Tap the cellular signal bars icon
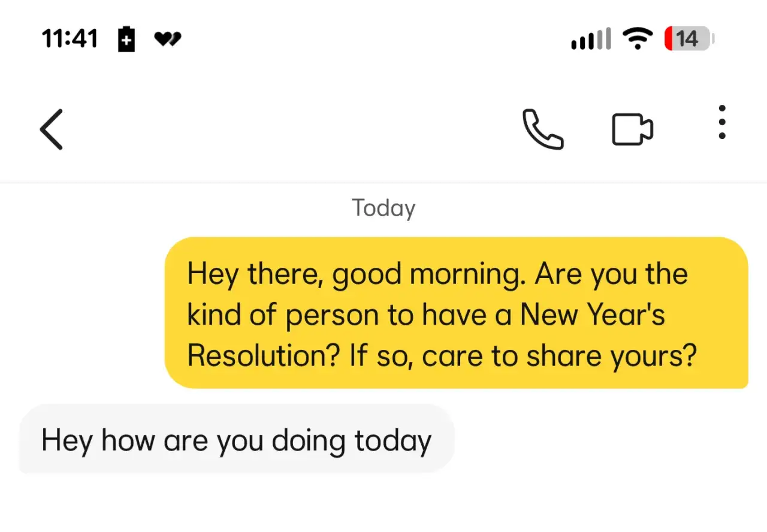Image resolution: width=767 pixels, height=532 pixels. pos(590,40)
